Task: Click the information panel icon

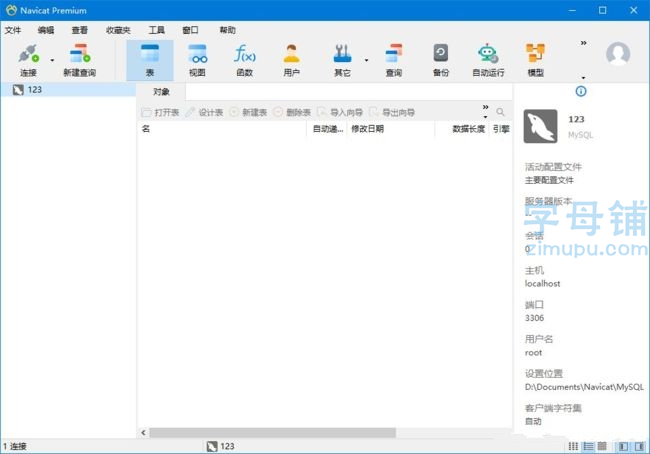Action: click(581, 91)
